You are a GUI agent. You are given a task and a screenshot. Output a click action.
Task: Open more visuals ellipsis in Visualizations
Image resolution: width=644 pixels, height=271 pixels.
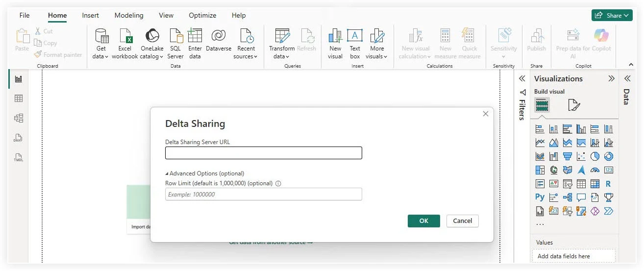(540, 224)
